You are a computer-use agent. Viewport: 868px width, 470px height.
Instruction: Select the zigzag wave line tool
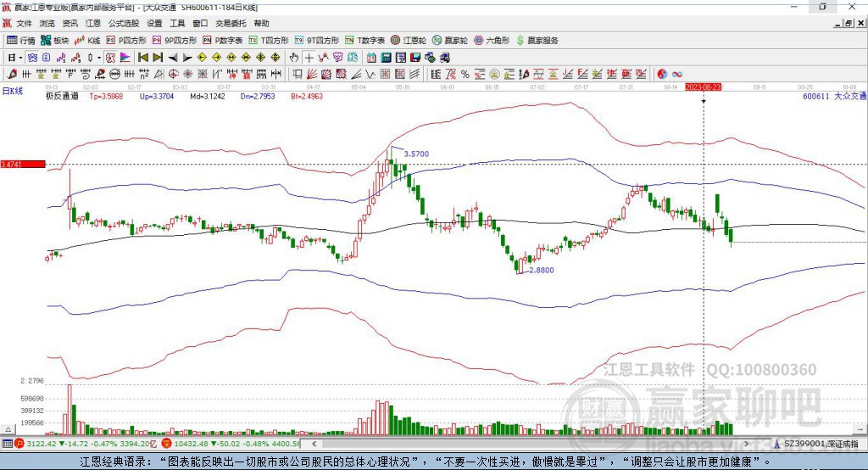pyautogui.click(x=370, y=74)
